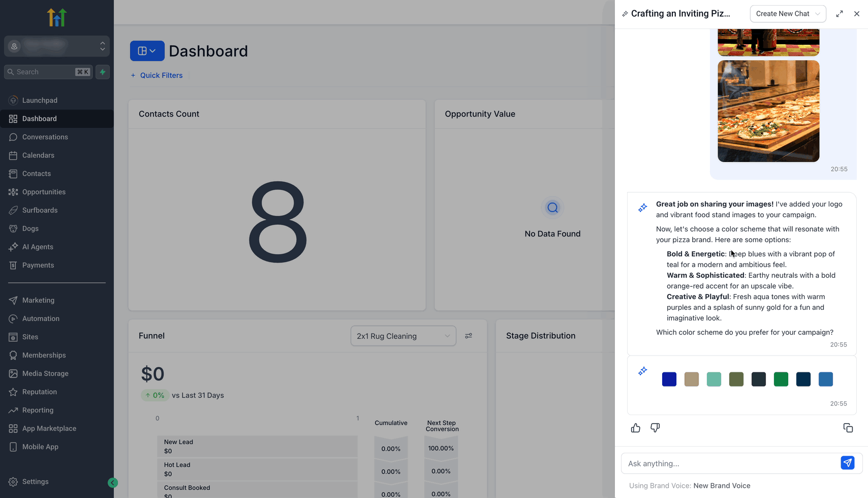Open Settings at the sidebar bottom
868x498 pixels.
click(35, 482)
